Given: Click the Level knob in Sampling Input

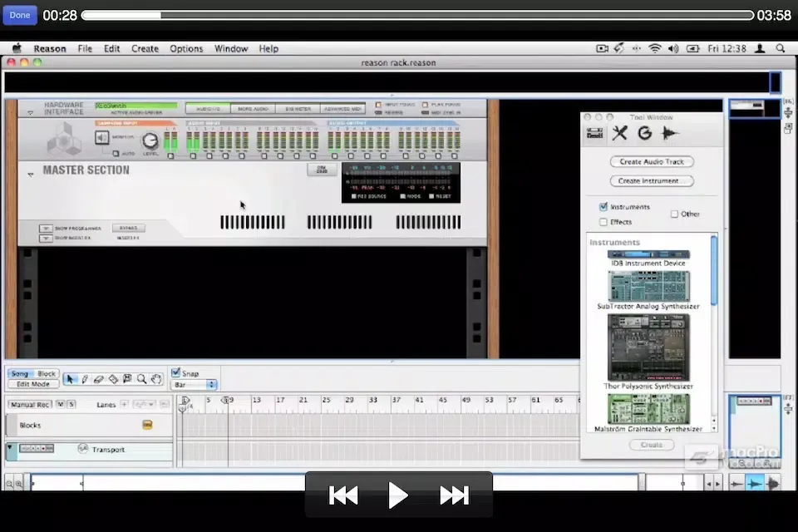Looking at the screenshot, I should [150, 140].
